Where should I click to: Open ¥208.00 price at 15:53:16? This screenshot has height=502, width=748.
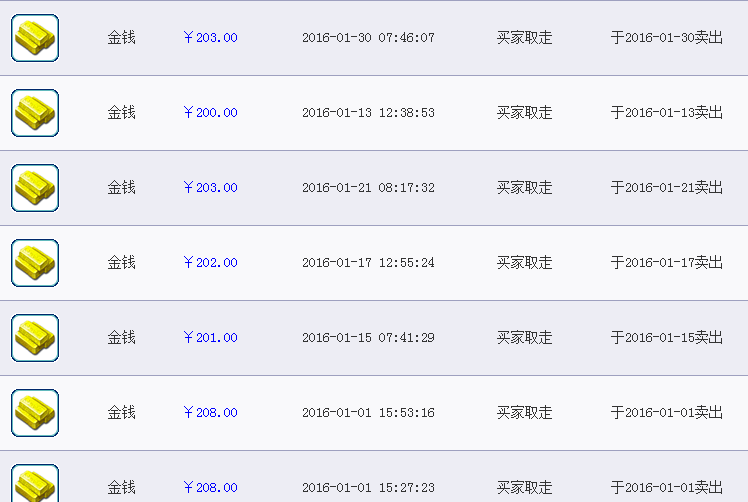210,412
